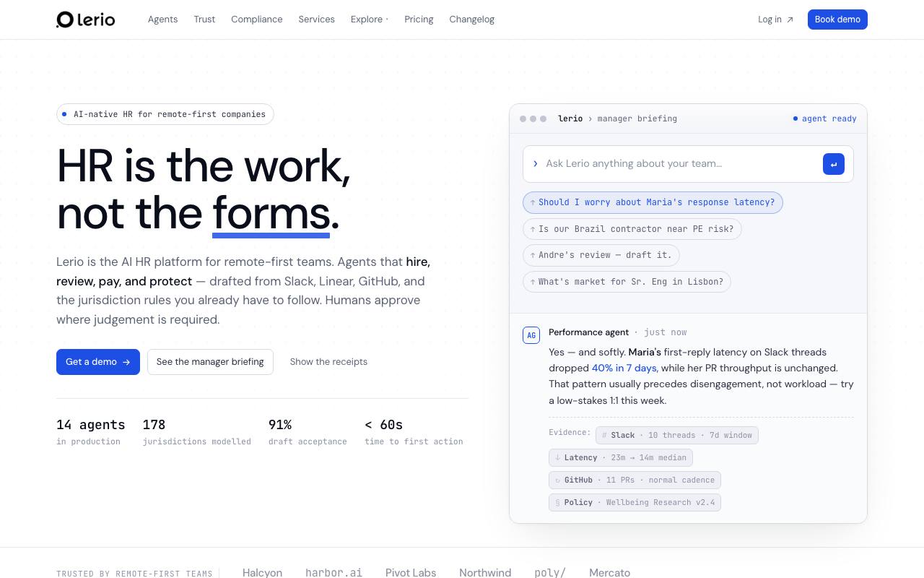
Task: Go to the Trust page
Action: point(204,20)
